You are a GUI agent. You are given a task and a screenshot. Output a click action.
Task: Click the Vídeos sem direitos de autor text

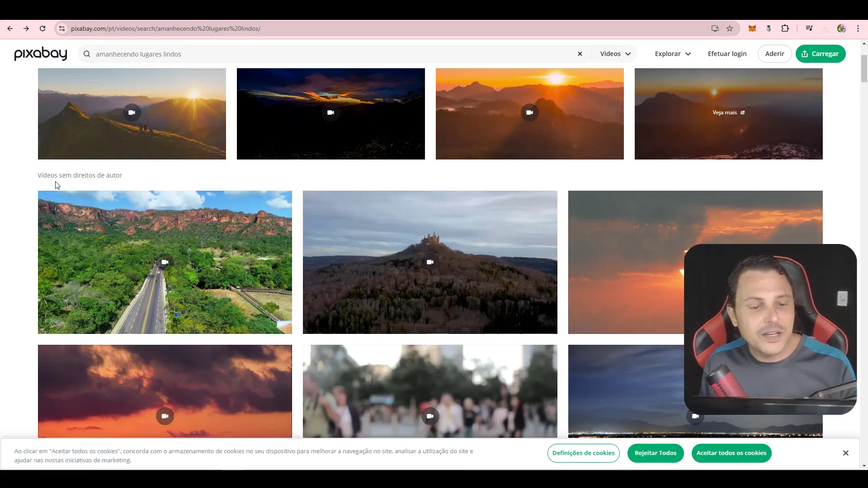tap(80, 175)
